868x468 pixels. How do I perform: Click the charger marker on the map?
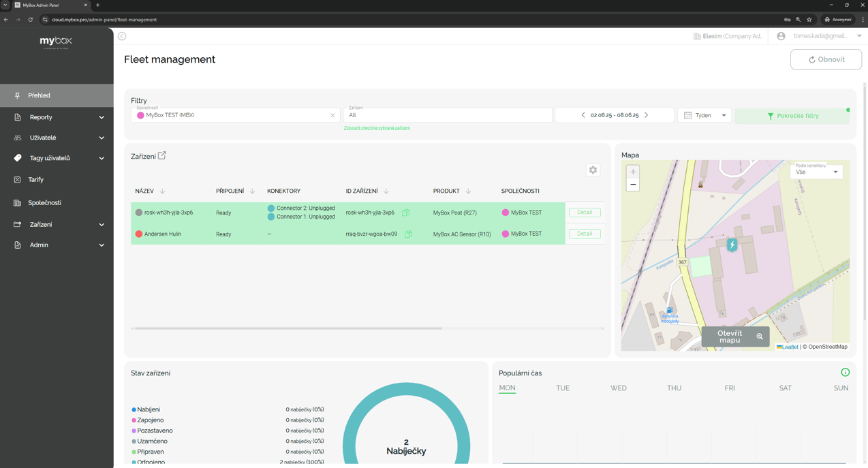point(732,245)
